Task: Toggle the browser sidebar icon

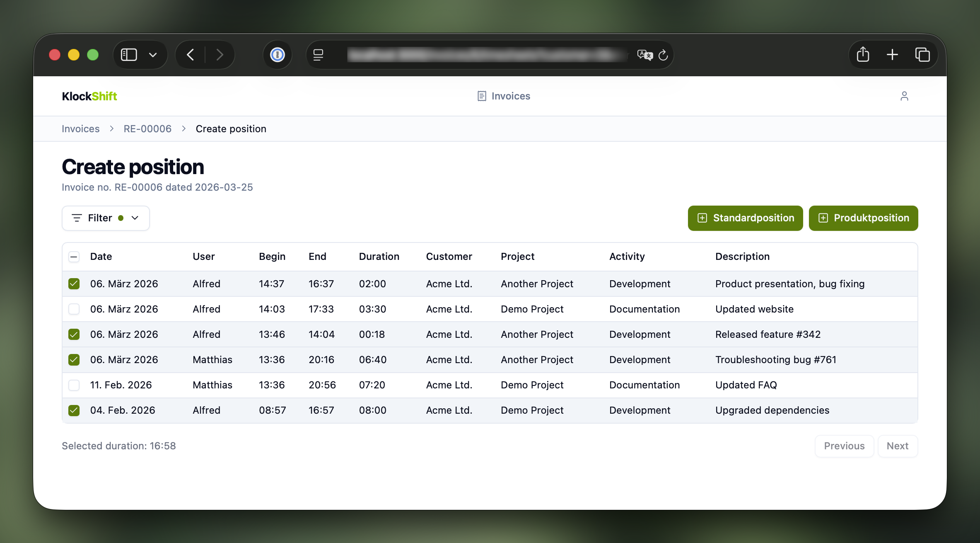Action: click(128, 54)
